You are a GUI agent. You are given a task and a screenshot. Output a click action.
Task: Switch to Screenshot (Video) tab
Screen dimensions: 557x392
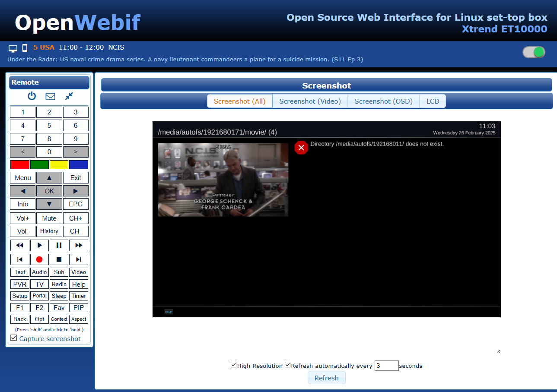pos(310,101)
